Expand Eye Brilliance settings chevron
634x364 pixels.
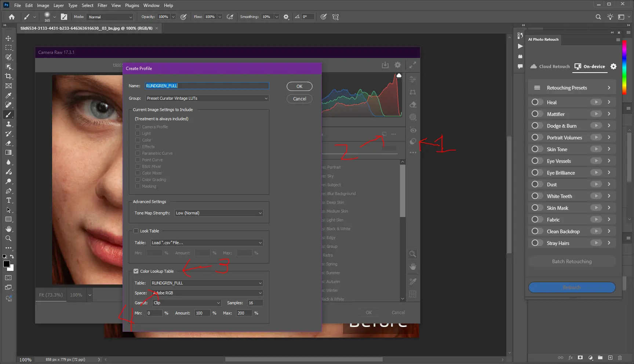click(x=609, y=173)
